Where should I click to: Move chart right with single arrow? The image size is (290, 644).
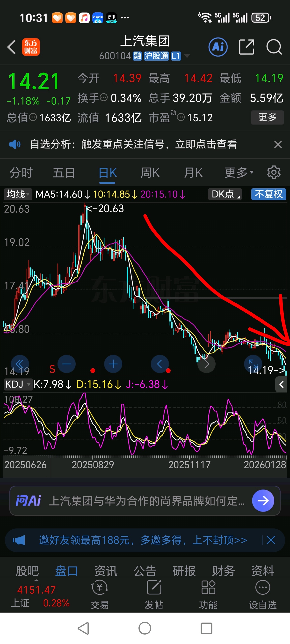click(x=206, y=364)
